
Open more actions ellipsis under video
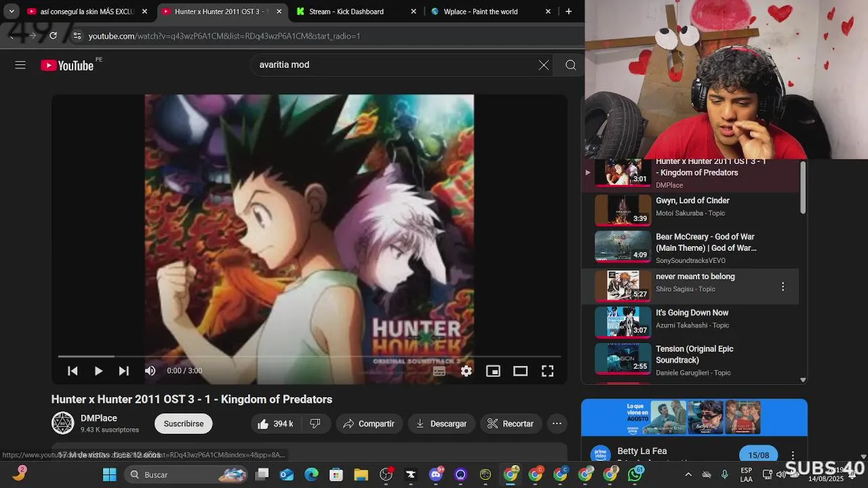(557, 424)
